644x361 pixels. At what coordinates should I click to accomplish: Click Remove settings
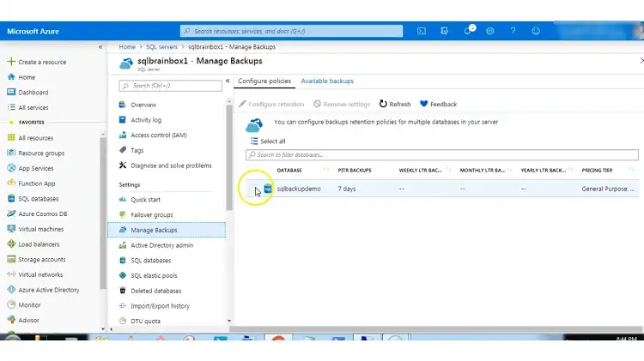(342, 105)
